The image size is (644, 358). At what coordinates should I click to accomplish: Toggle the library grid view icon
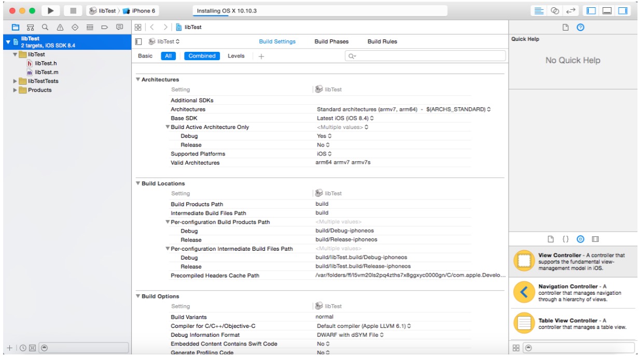(516, 348)
